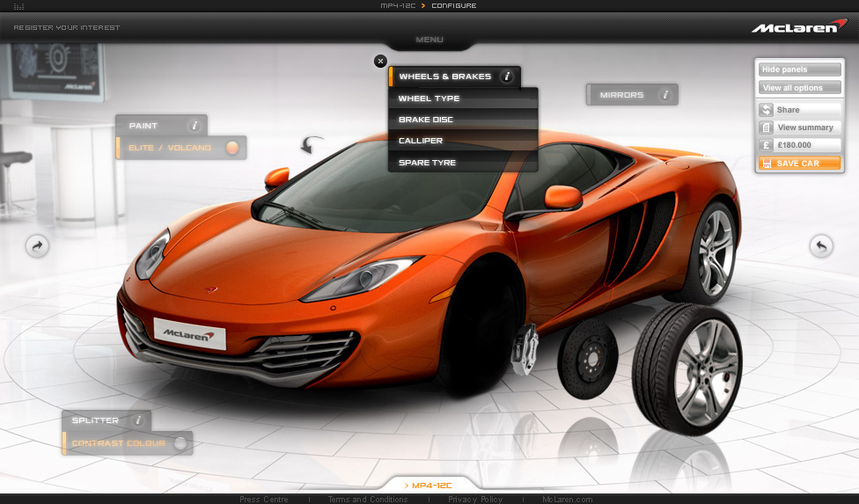
Task: Click the McLaren logo
Action: 799,26
